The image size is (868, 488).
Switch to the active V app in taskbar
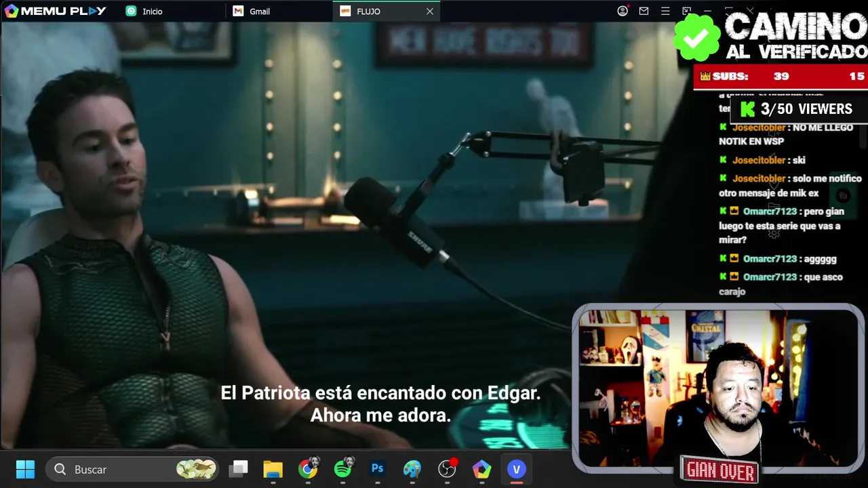(x=517, y=469)
